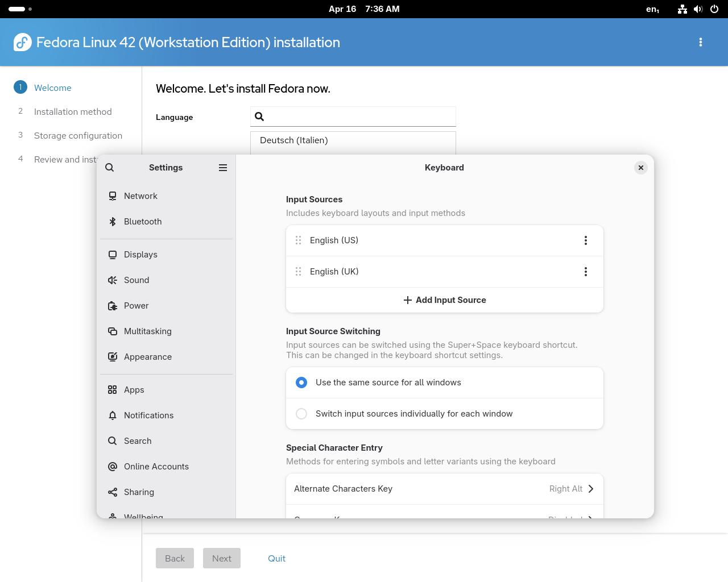The image size is (728, 582).
Task: Click the Storage configuration step
Action: pyautogui.click(x=78, y=136)
